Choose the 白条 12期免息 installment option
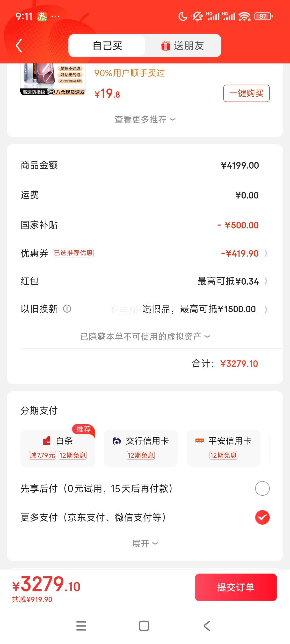The height and width of the screenshot is (644, 290). [x=58, y=448]
